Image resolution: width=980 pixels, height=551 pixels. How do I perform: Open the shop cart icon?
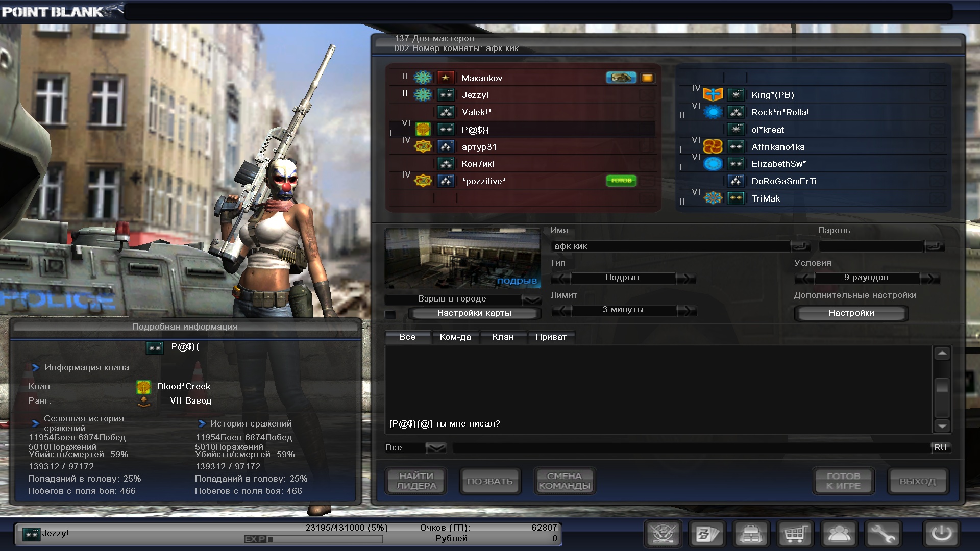795,534
